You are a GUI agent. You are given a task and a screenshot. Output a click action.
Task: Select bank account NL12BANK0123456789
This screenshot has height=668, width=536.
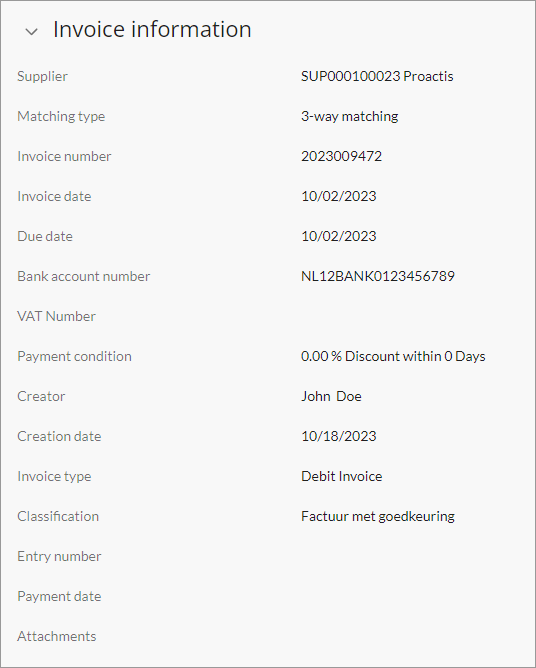pos(378,276)
